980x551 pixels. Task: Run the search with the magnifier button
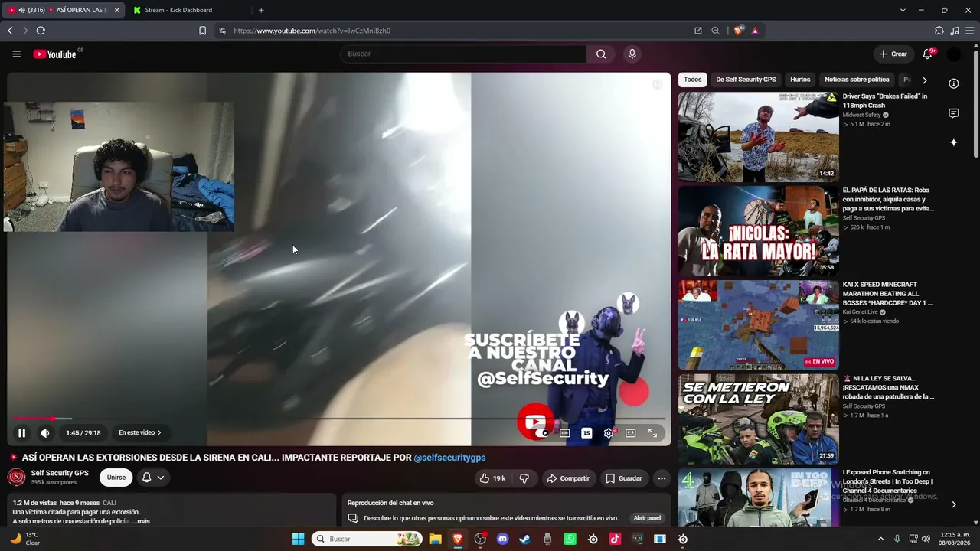[601, 54]
